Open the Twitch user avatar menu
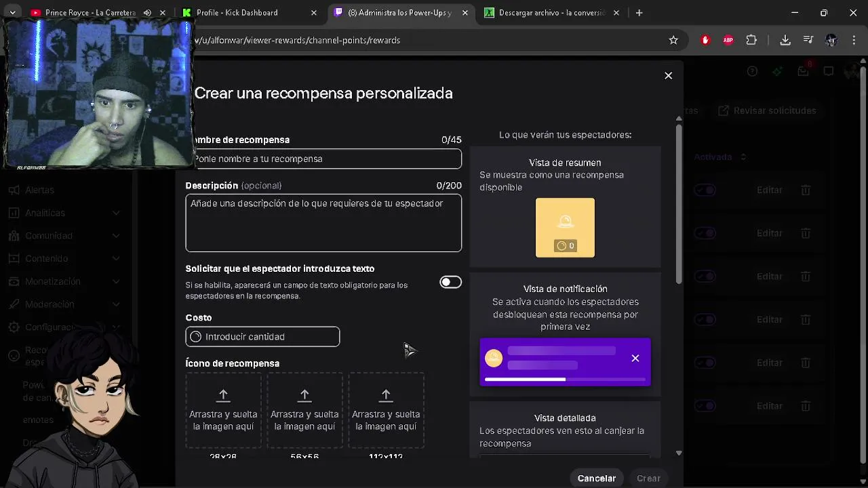Screen dimensions: 868x488 click(853, 71)
